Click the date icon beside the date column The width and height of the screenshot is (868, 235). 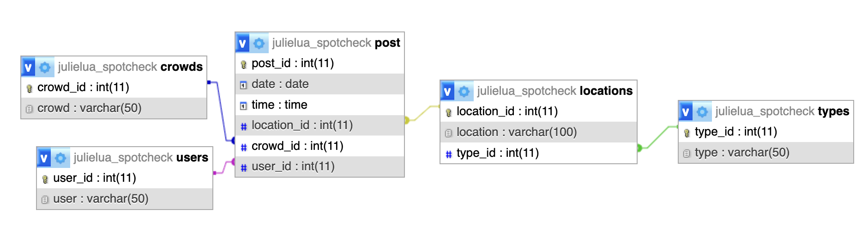pos(244,85)
